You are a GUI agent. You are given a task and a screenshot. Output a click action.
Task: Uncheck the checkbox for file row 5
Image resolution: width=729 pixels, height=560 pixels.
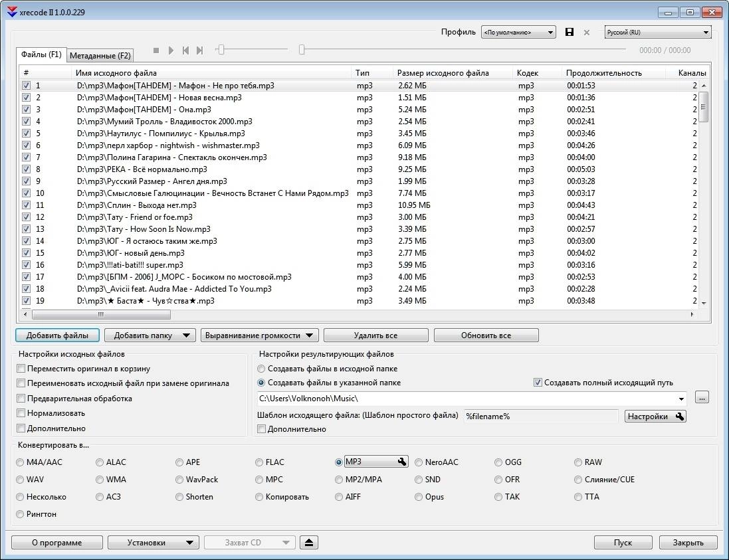click(x=26, y=134)
